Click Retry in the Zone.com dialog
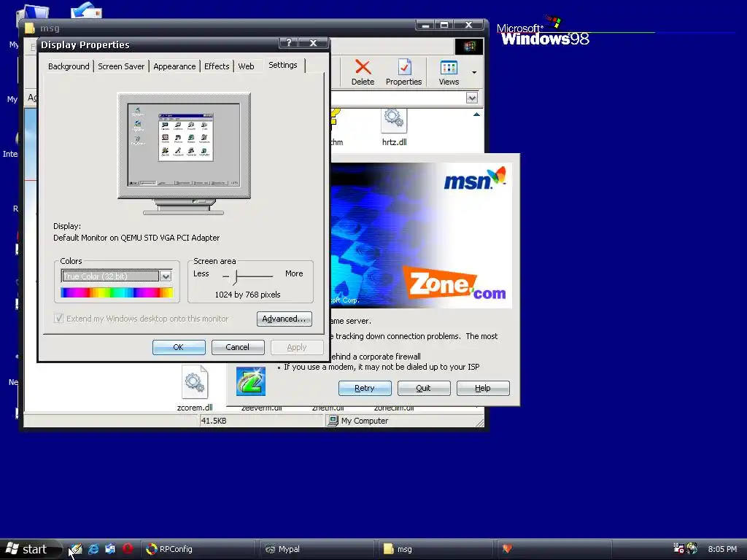747x560 pixels. coord(365,388)
